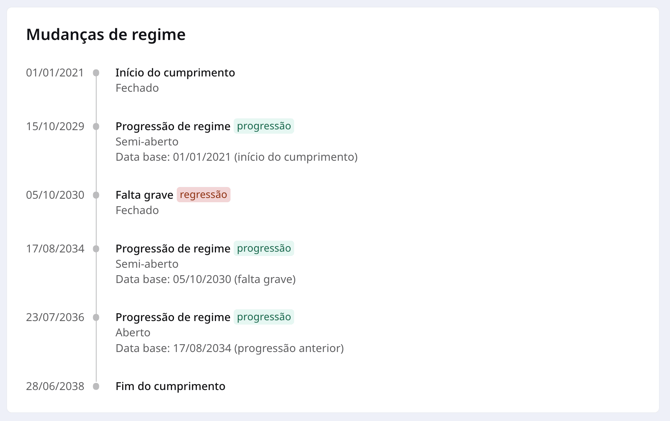The width and height of the screenshot is (670, 421).
Task: Select the timeline dot for 23/07/2036
Action: click(96, 317)
